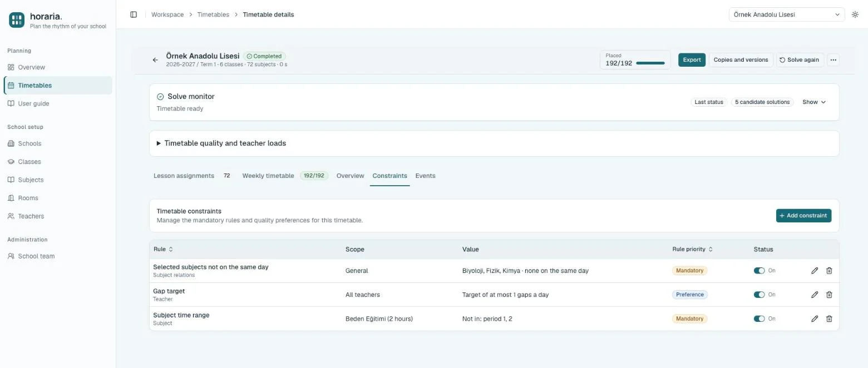Add a new constraint
Viewport: 868px width, 368px height.
pyautogui.click(x=803, y=216)
